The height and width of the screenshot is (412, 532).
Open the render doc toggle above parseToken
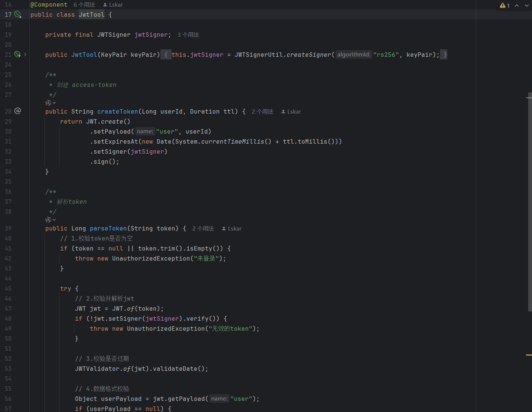[50, 220]
